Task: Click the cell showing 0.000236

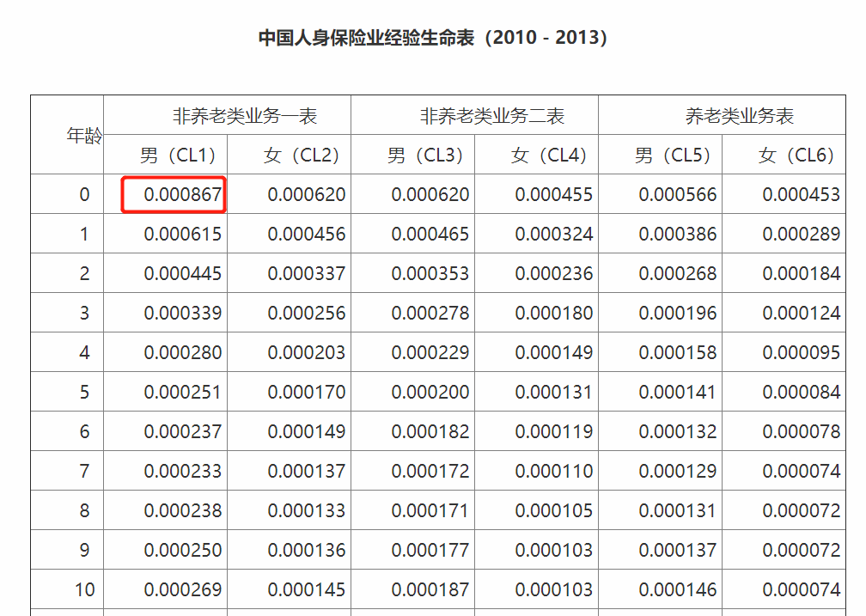Action: tap(554, 273)
